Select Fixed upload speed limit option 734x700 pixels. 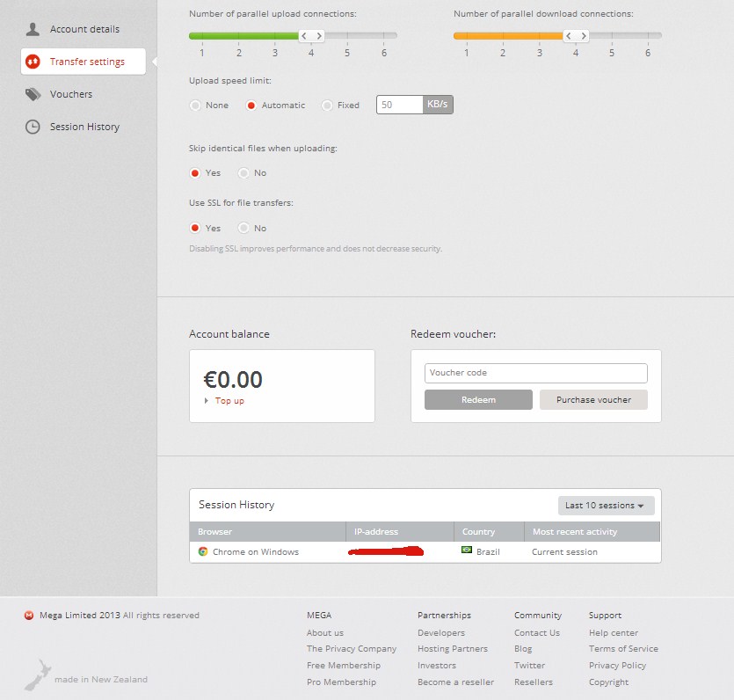(327, 106)
